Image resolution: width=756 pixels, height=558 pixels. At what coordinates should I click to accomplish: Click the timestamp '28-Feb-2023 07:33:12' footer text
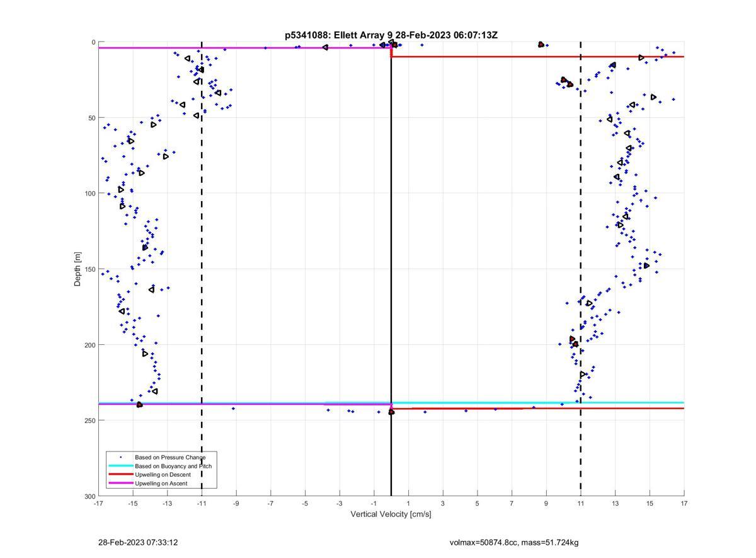(x=138, y=542)
